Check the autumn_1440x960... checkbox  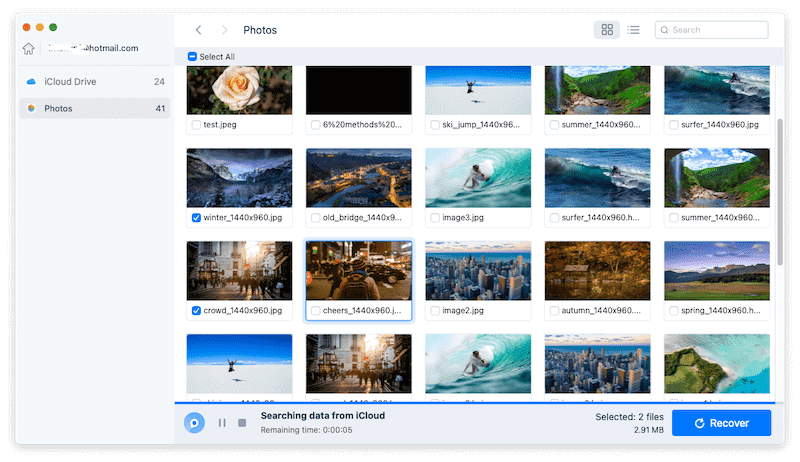(555, 311)
